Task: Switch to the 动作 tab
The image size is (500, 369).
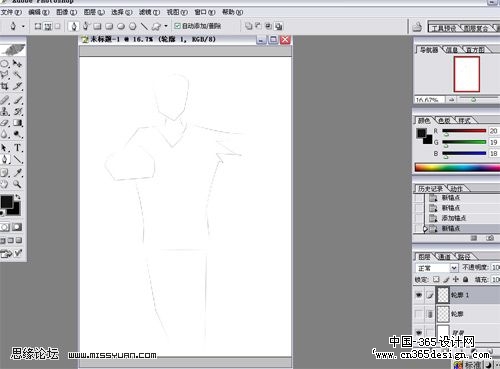Action: tap(456, 189)
